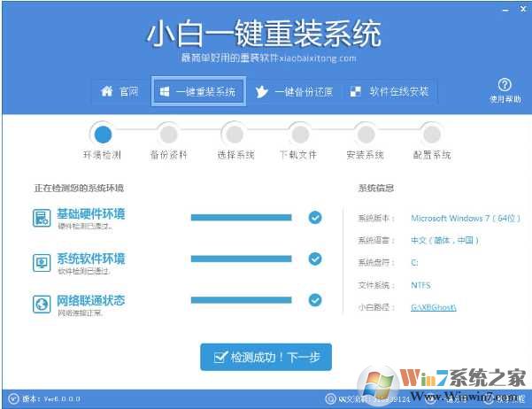The width and height of the screenshot is (532, 409).
Task: Click the checkmark beside 网络联通状态
Action: (x=315, y=300)
